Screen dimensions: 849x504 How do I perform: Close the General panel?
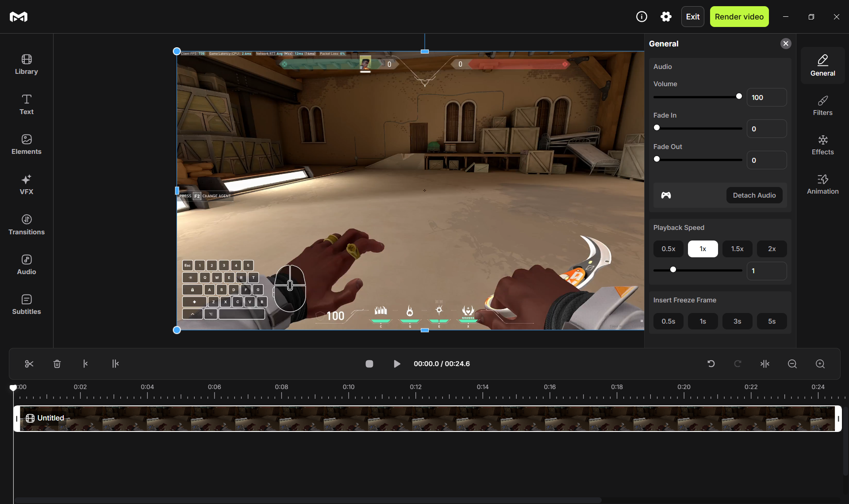pos(786,43)
